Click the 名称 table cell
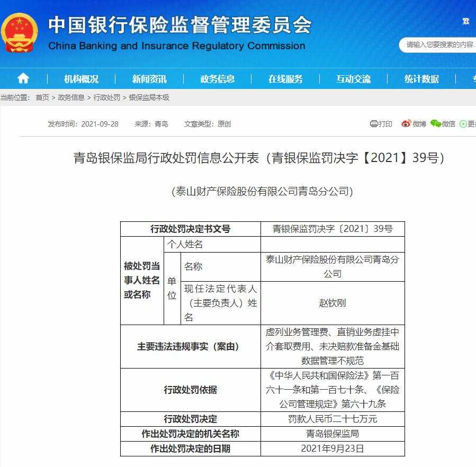 coord(221,267)
